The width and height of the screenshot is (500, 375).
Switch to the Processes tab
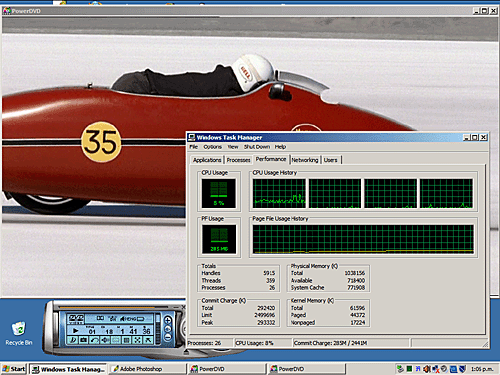[x=238, y=160]
